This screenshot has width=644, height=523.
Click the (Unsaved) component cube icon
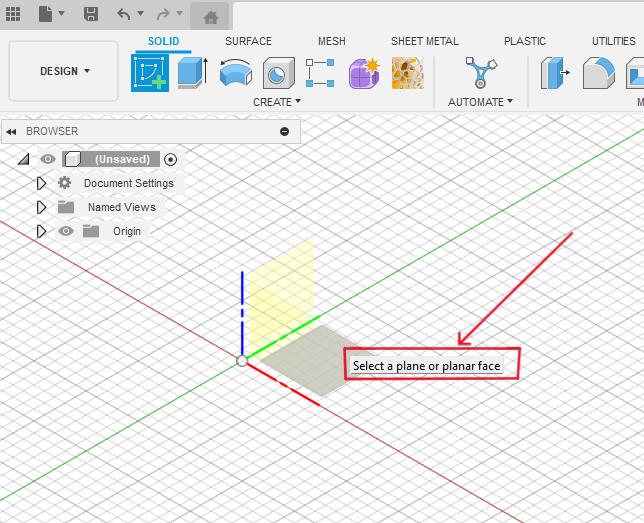[x=73, y=159]
